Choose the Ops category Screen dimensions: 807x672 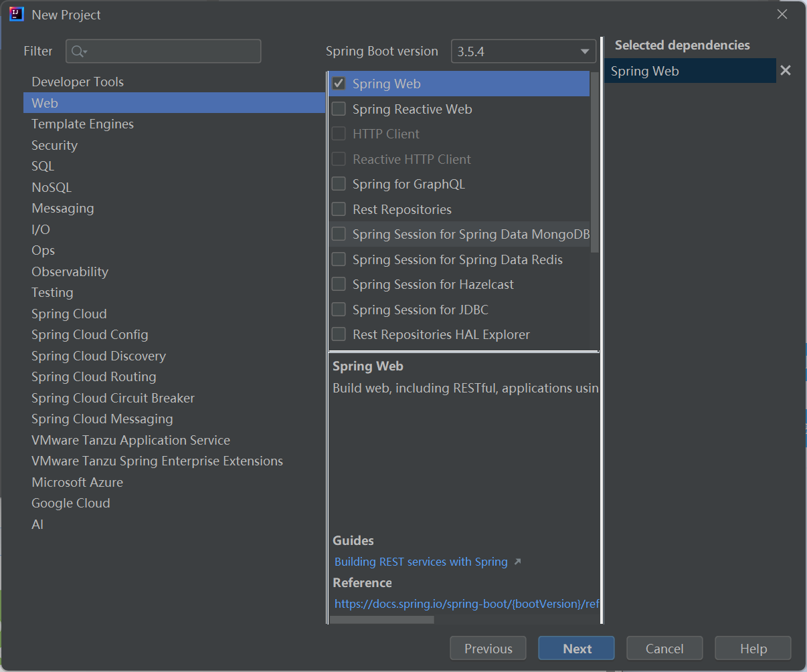point(174,250)
